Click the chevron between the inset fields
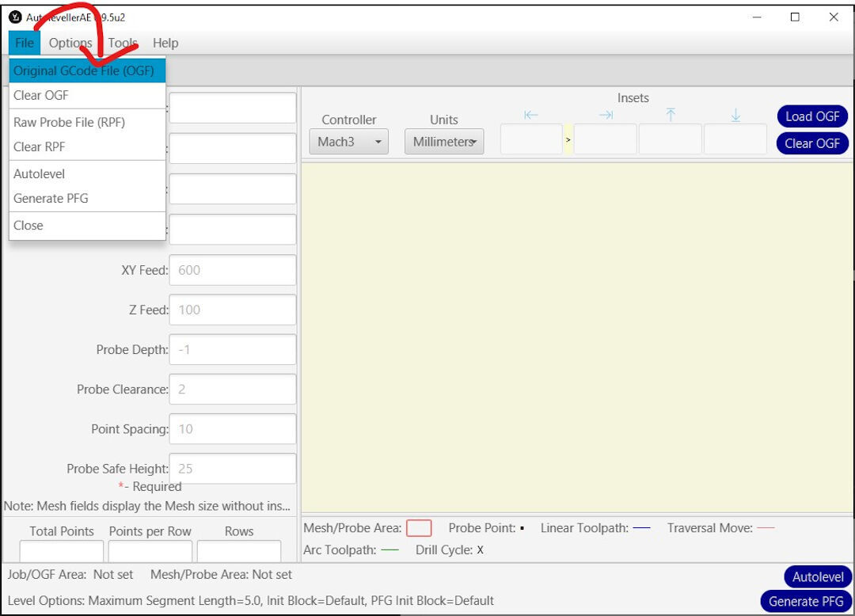 568,139
